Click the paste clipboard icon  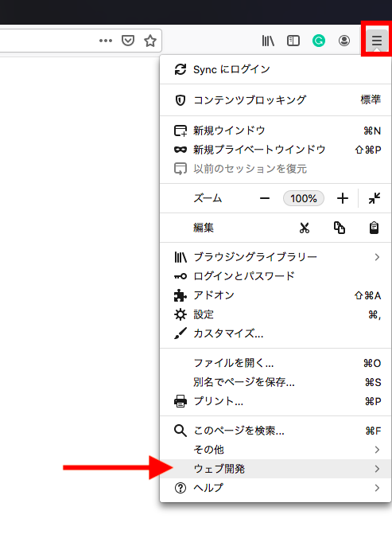[x=374, y=228]
